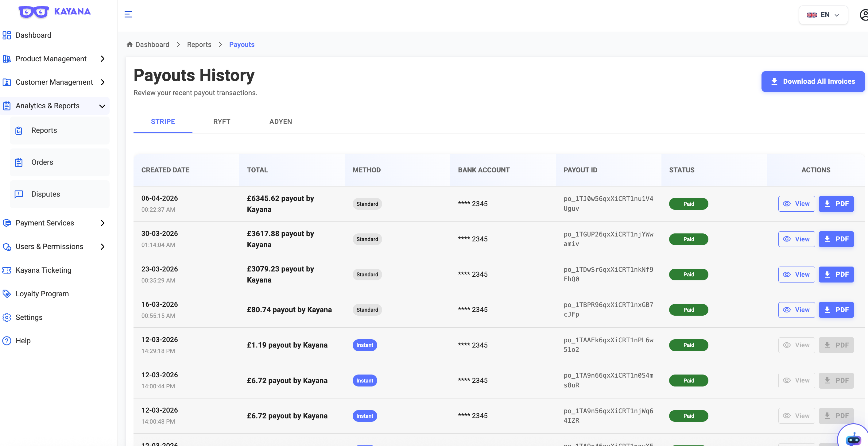Click the Orders notepad icon
Image resolution: width=868 pixels, height=446 pixels.
click(19, 162)
